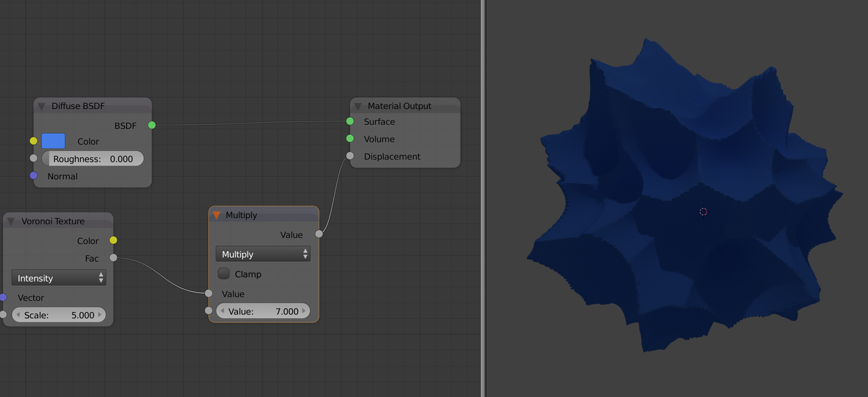Click the Fac output socket on Voronoi Texture
This screenshot has width=868, height=397.
(113, 258)
